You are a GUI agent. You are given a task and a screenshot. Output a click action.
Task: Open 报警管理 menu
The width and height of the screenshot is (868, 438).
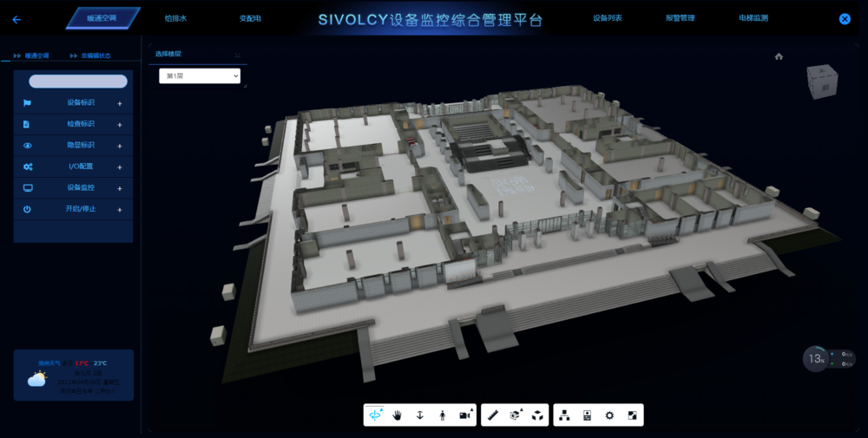tap(680, 18)
